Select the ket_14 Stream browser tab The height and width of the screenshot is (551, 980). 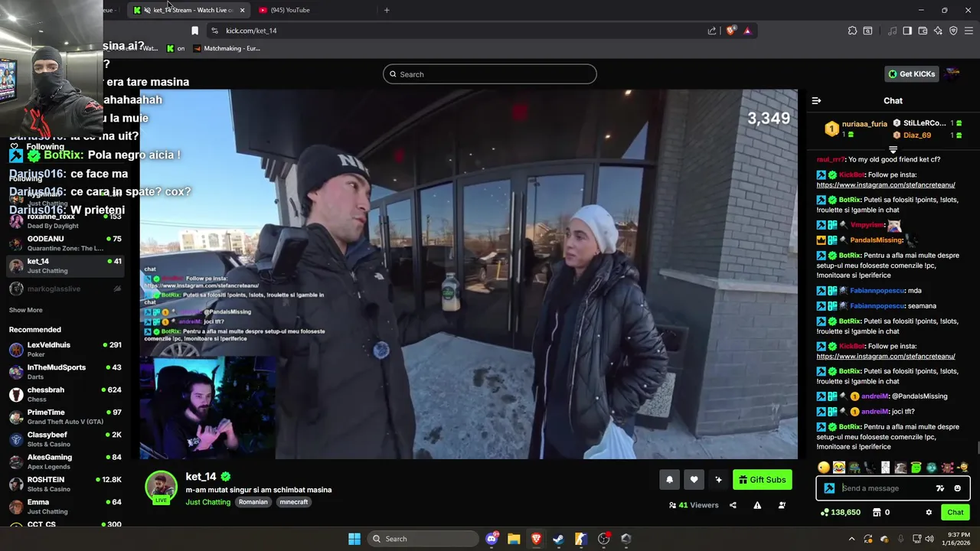click(189, 10)
